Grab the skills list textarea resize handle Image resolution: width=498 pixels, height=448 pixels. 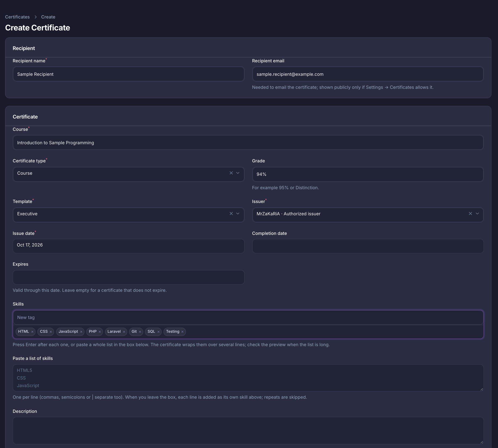click(482, 389)
